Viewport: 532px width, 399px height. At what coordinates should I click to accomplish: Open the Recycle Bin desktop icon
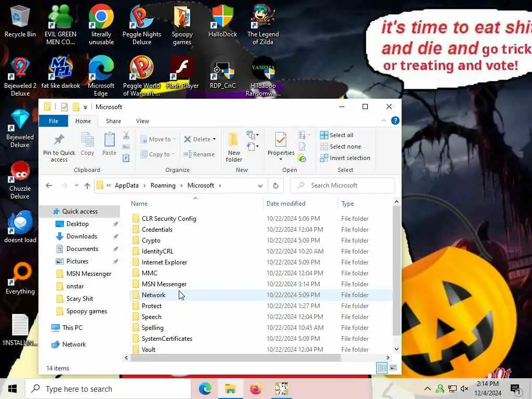click(x=20, y=21)
